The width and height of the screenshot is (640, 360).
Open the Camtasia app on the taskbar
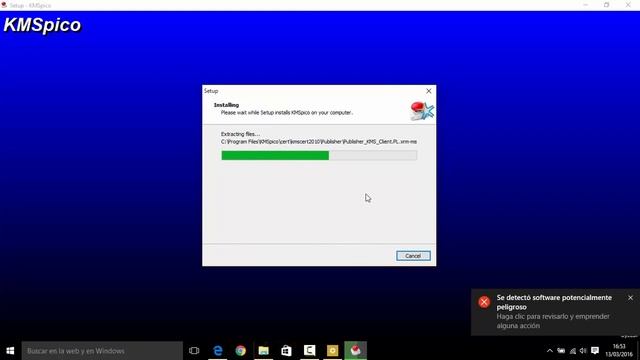pos(309,351)
